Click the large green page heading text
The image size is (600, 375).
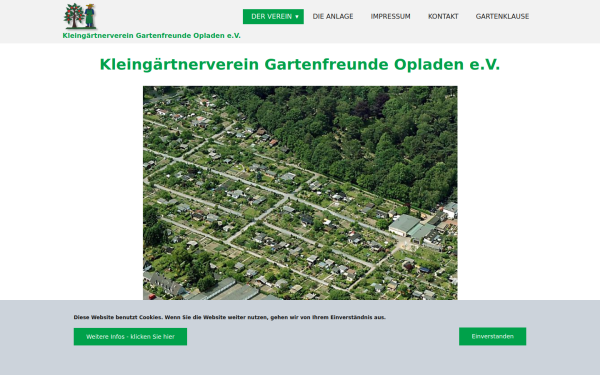point(300,64)
